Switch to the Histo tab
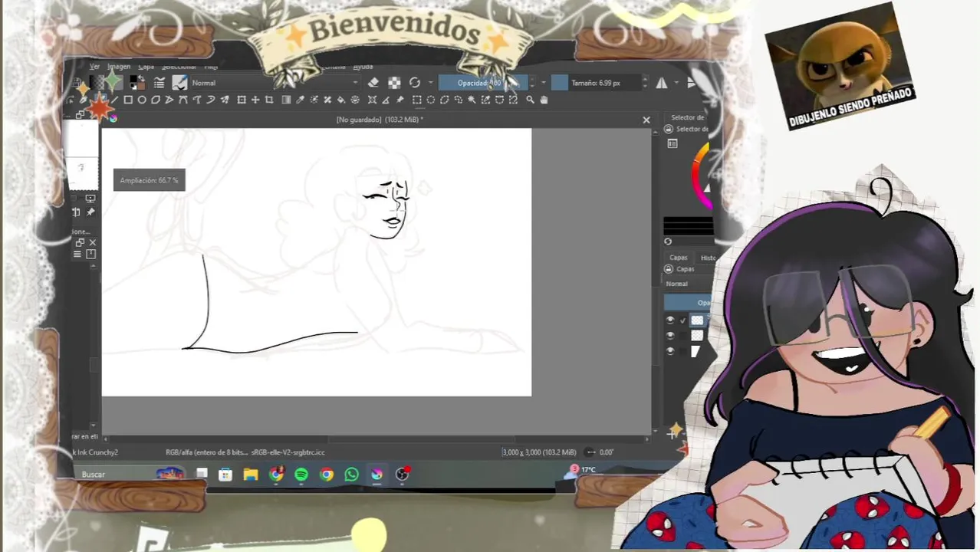The height and width of the screenshot is (552, 980). (x=707, y=258)
